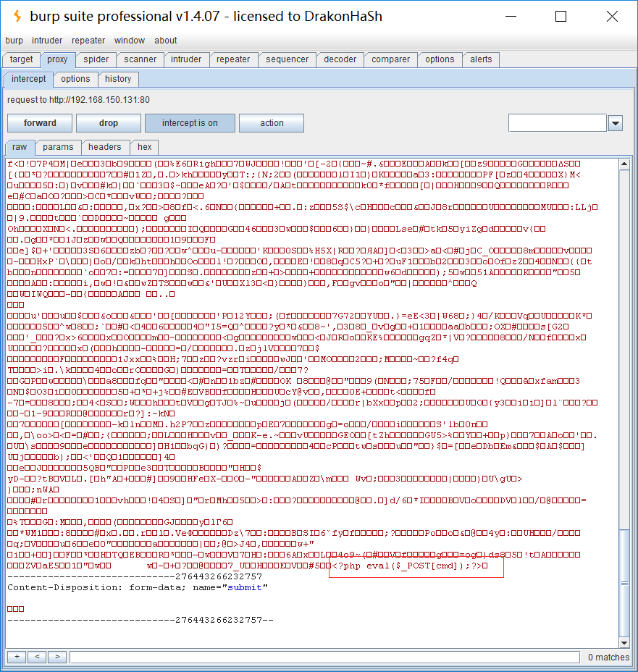Switch to the headers view tab
The width and height of the screenshot is (638, 672).
pyautogui.click(x=104, y=147)
